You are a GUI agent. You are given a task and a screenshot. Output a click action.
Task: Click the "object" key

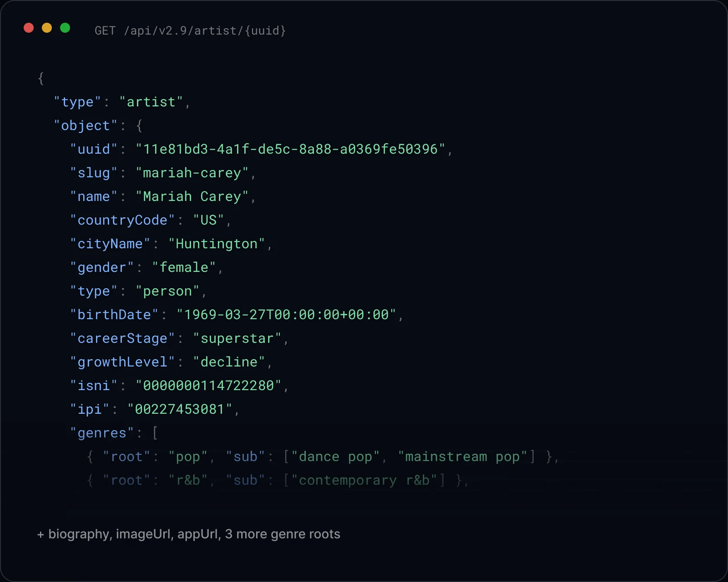coord(86,125)
